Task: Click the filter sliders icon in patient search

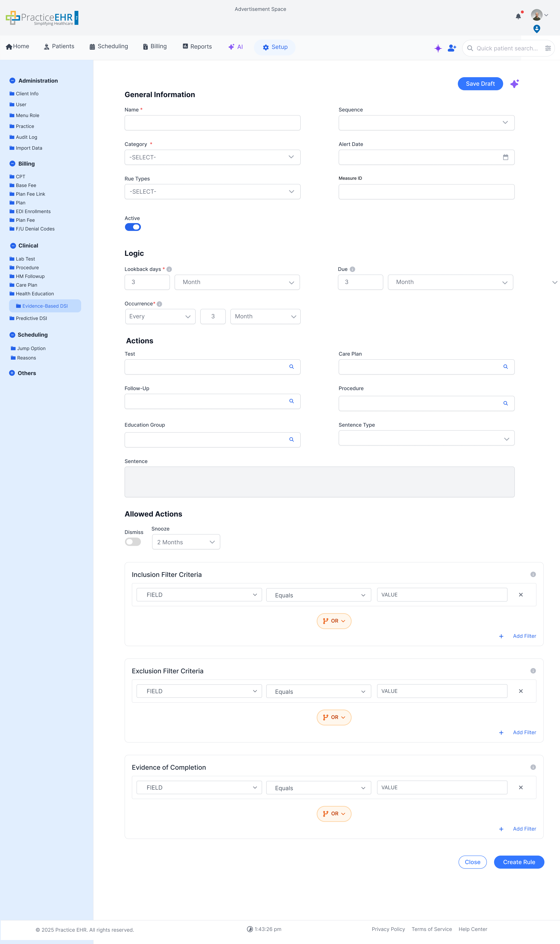Action: coord(548,48)
